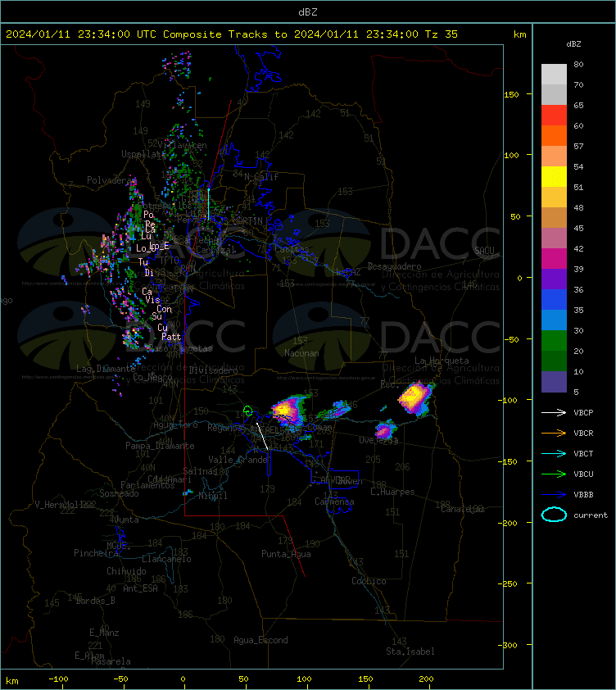
Task: Click the Sta.Isabel place label
Action: click(x=410, y=651)
